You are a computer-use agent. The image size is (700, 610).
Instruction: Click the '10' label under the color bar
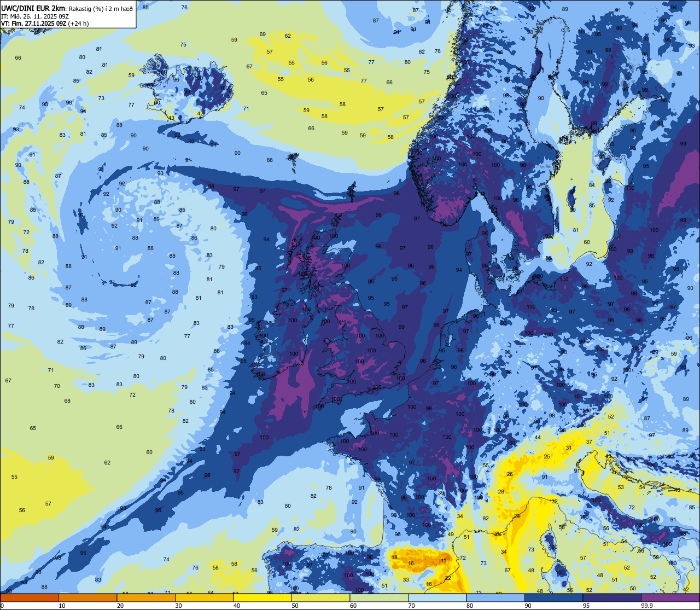click(62, 606)
